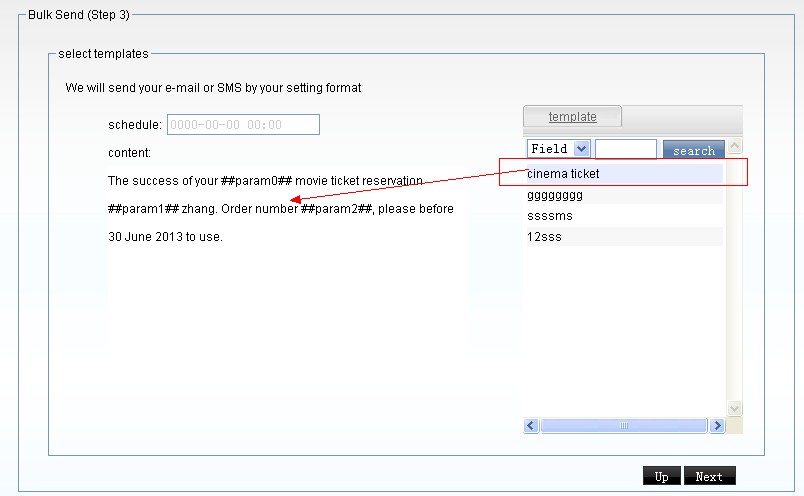Switch to the template tab
This screenshot has width=804, height=496.
tap(572, 117)
